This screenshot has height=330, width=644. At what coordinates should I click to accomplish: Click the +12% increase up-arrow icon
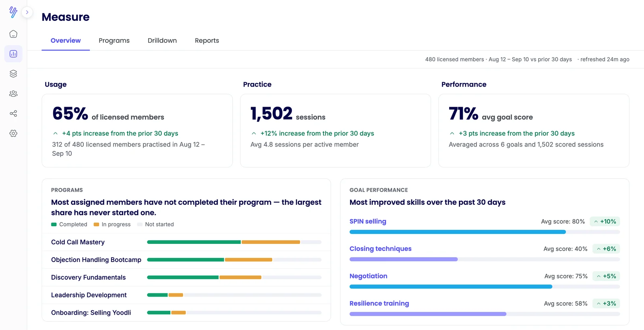coord(254,133)
